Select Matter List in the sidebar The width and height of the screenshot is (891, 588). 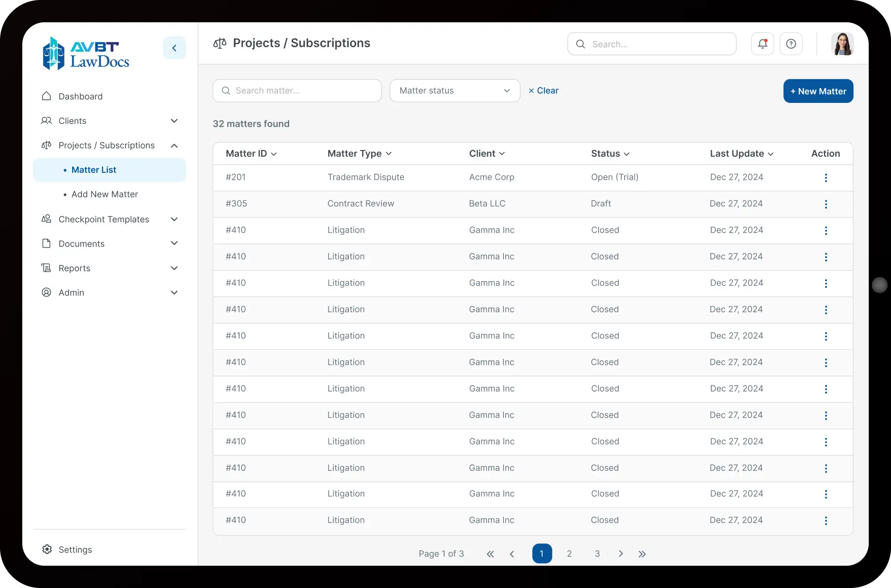(109, 170)
